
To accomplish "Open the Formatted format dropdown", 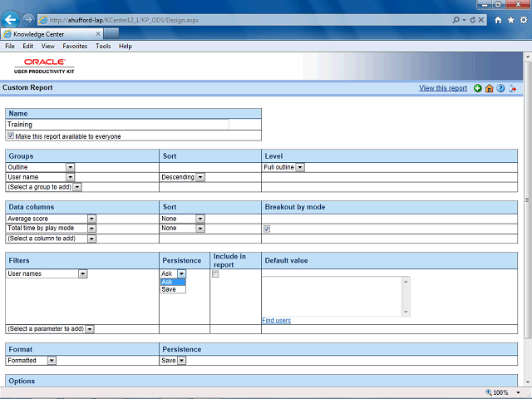I will click(x=52, y=360).
